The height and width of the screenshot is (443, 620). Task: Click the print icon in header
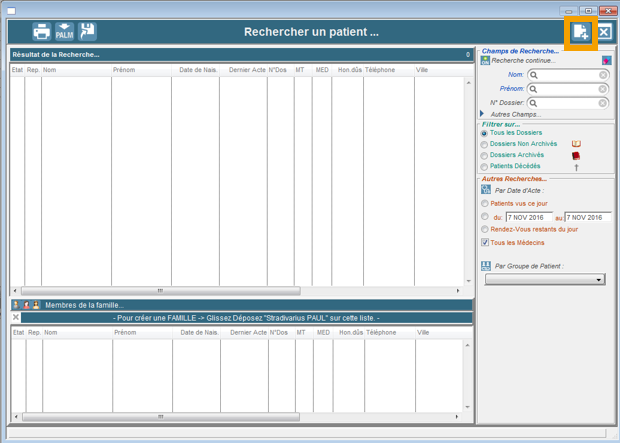[x=41, y=32]
